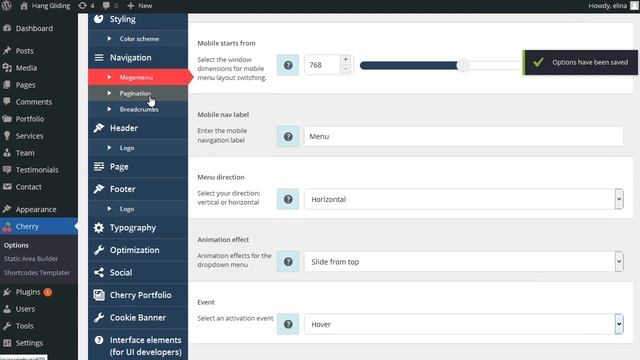Click the Users icon in sidebar
This screenshot has width=640, height=360.
click(x=7, y=309)
